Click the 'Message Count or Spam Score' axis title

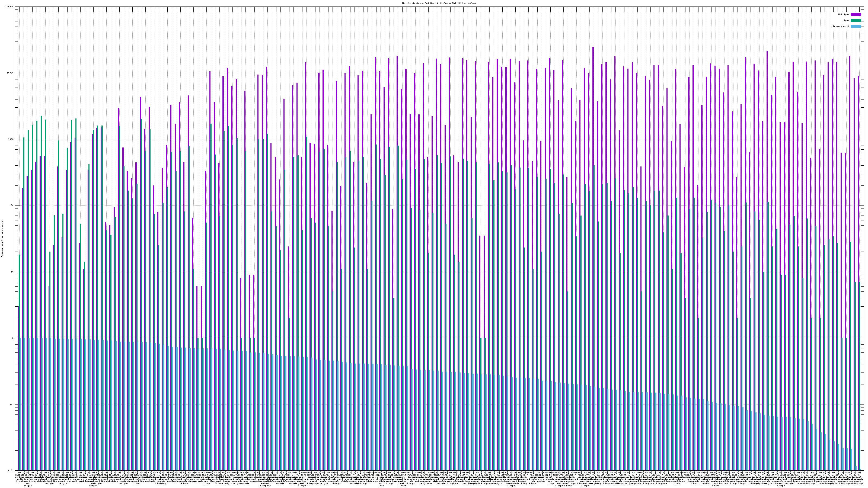tap(2, 239)
